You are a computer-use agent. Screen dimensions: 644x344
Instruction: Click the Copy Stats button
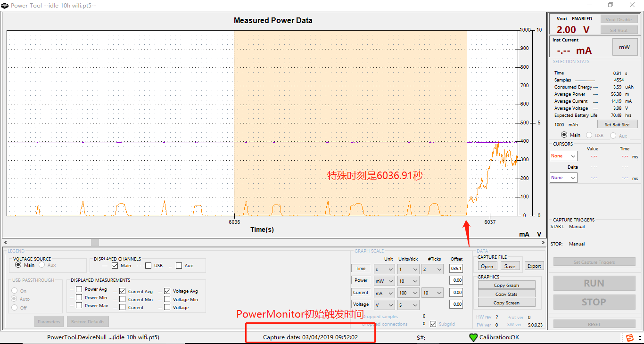pos(506,294)
